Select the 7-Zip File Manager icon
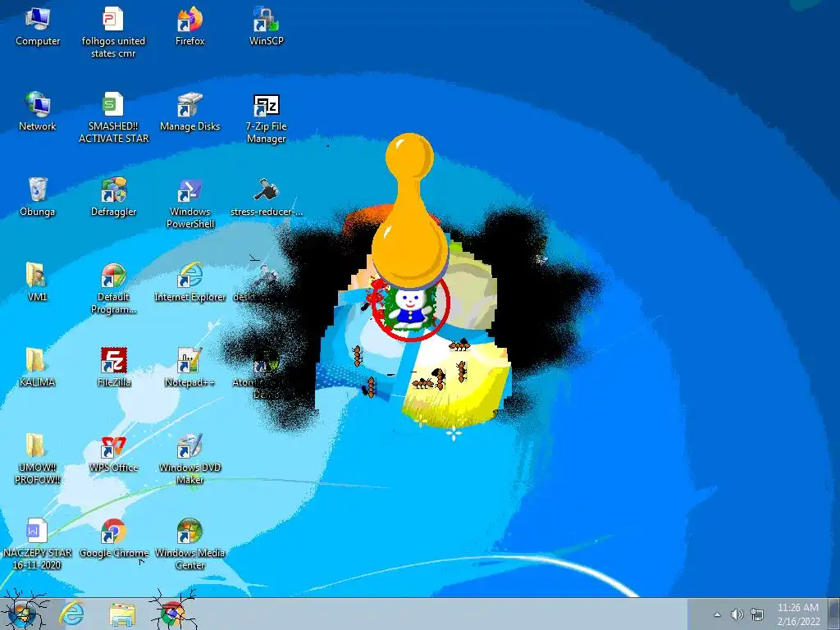This screenshot has height=630, width=840. click(x=267, y=117)
